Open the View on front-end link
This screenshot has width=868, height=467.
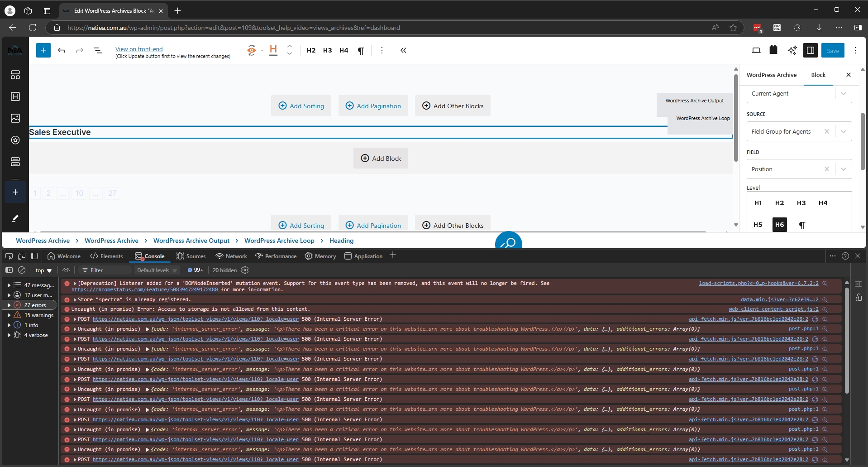139,49
